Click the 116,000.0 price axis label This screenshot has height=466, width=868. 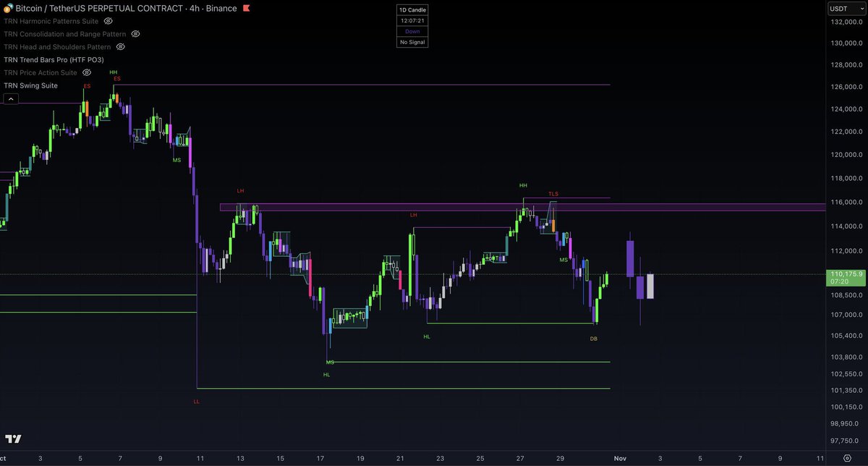point(846,203)
